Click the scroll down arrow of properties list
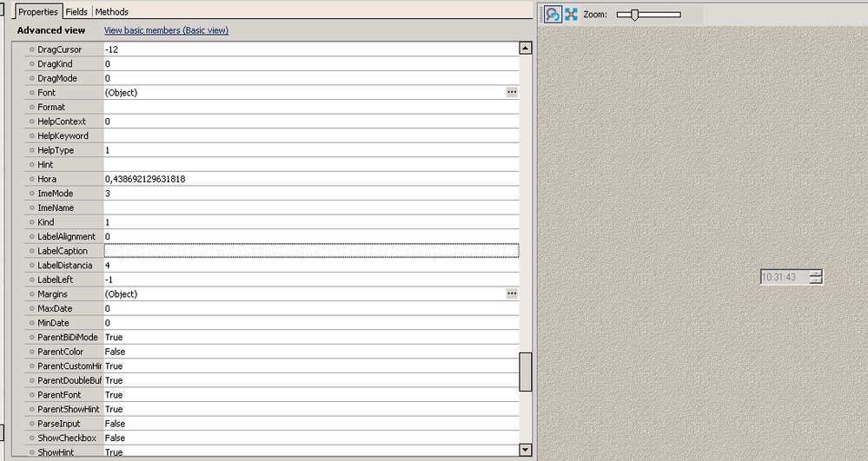 click(526, 450)
